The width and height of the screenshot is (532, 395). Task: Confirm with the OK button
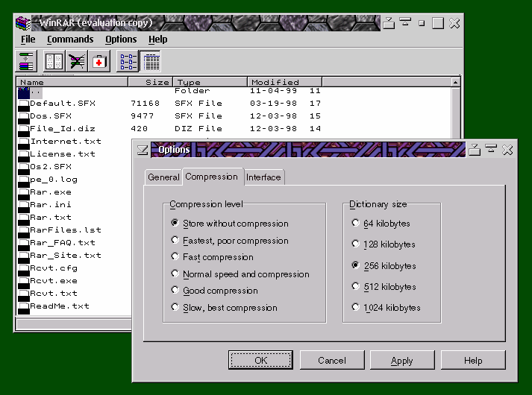(x=260, y=360)
